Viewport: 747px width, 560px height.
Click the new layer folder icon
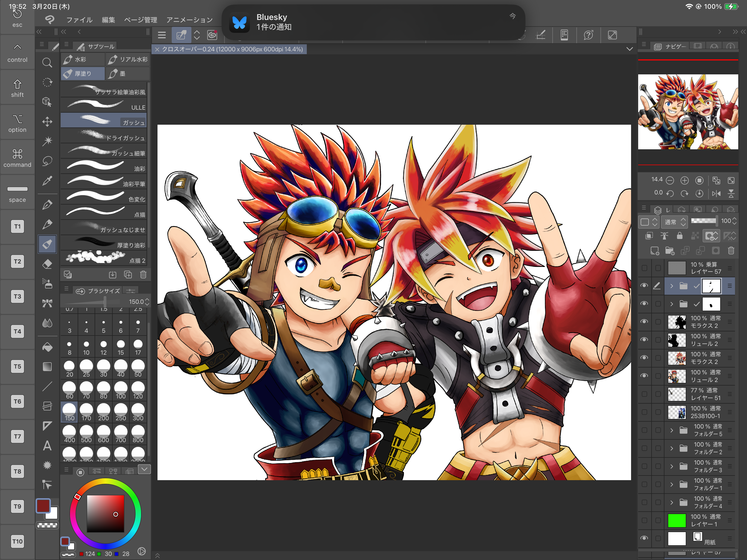coord(670,251)
